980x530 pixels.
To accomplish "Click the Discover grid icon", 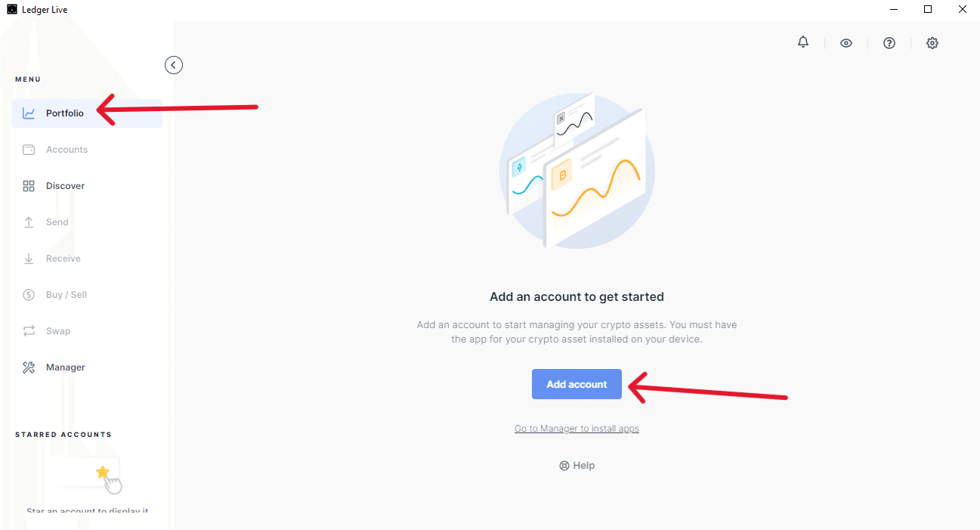I will point(29,186).
